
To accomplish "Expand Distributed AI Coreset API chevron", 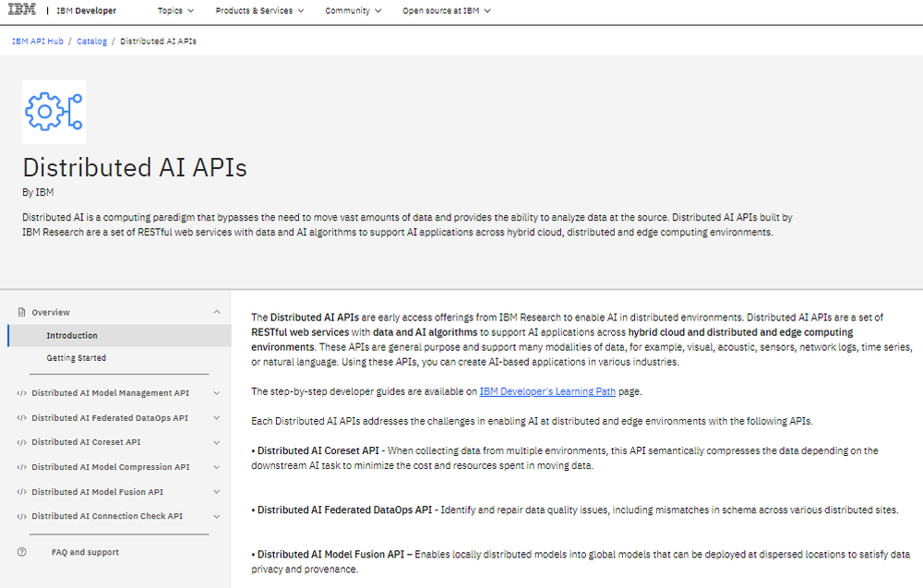I will click(217, 443).
